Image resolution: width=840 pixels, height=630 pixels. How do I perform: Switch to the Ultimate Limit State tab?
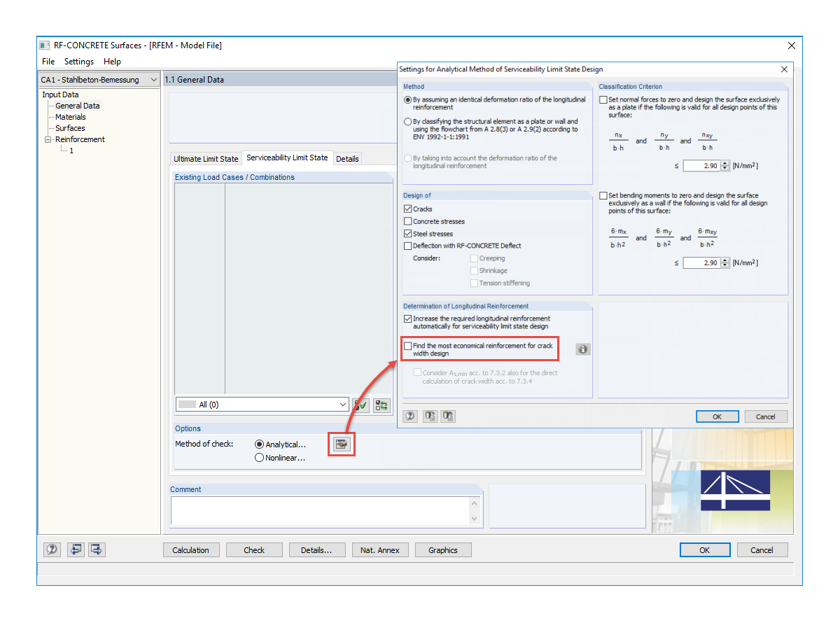(205, 159)
